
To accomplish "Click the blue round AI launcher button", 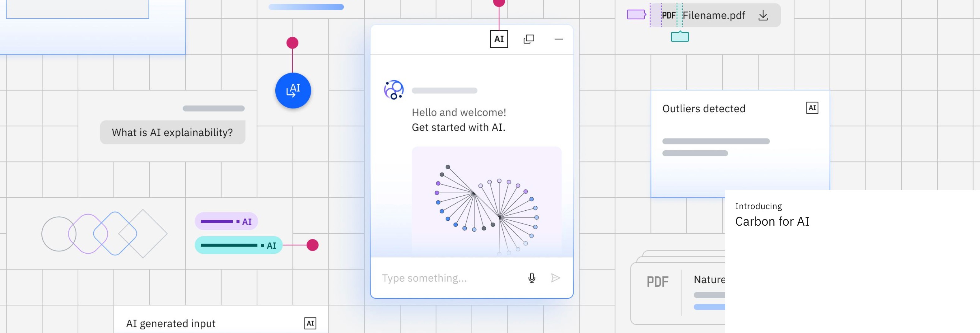I will 293,91.
